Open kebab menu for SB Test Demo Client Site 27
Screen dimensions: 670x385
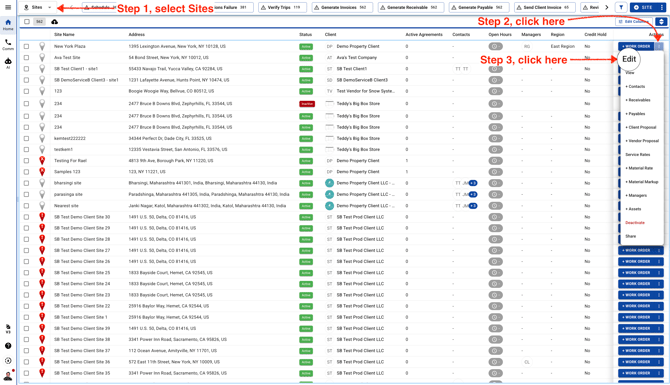(659, 250)
